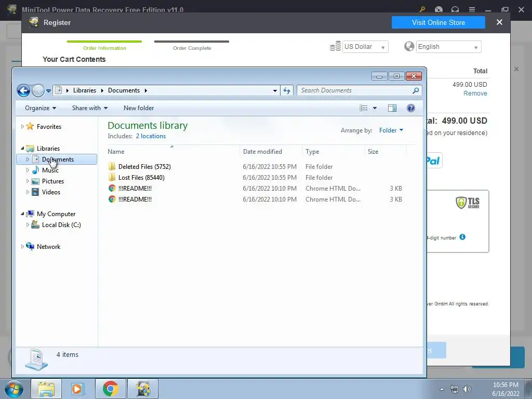Collapse My Computer tree node

(x=22, y=214)
